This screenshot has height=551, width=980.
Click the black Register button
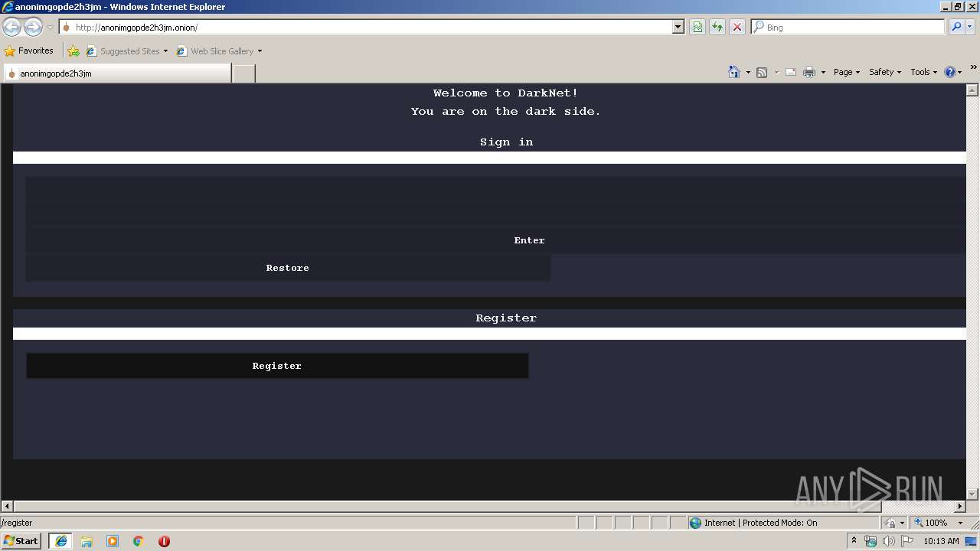click(277, 366)
